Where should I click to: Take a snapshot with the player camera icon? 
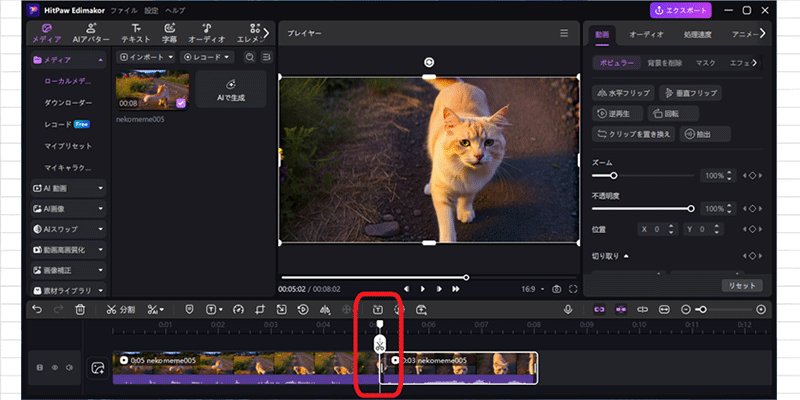tap(557, 289)
